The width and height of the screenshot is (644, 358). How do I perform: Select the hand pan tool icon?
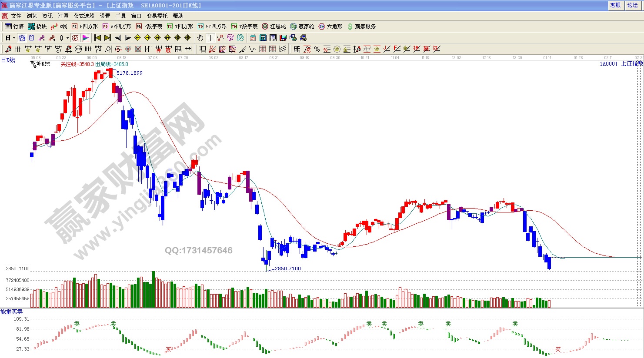[200, 38]
